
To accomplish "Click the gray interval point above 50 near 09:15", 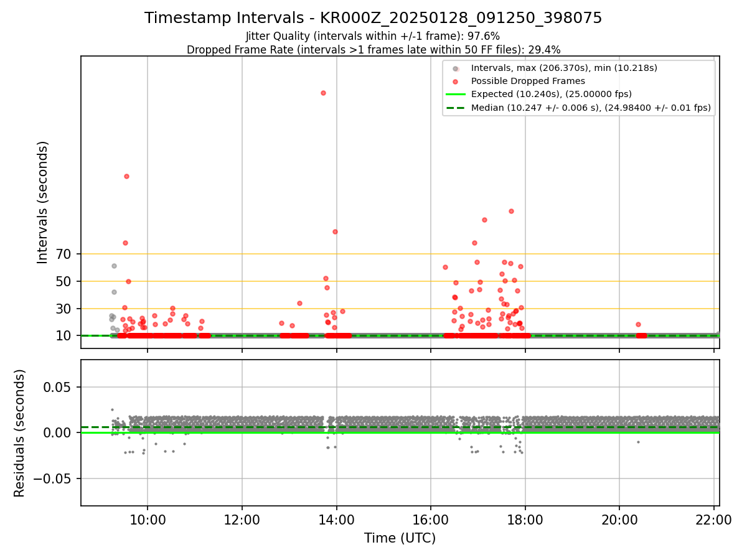I will click(114, 266).
